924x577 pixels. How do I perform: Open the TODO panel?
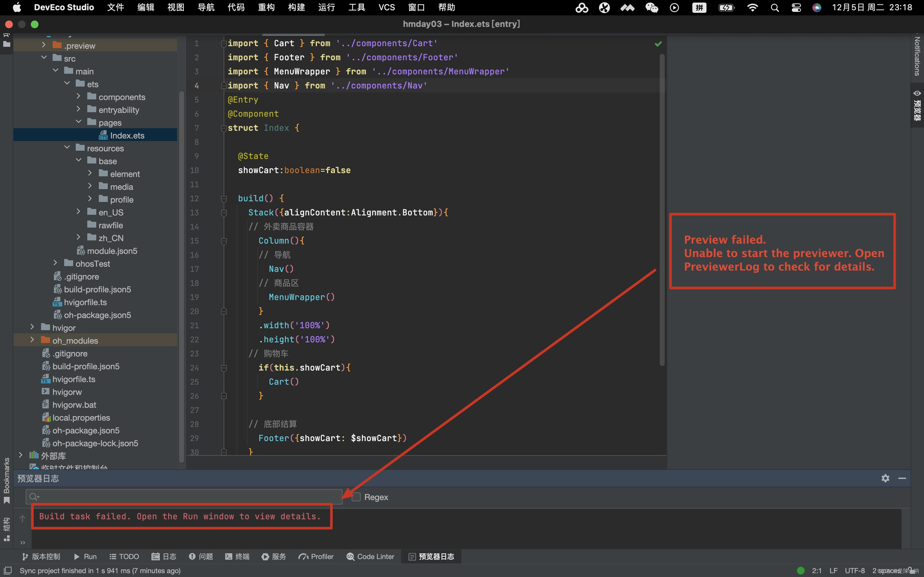tap(124, 556)
